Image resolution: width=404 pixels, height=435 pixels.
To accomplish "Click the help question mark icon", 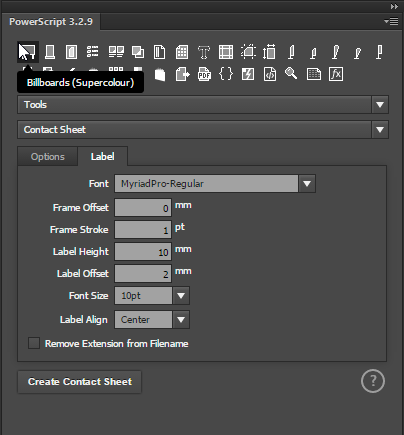I will point(373,381).
